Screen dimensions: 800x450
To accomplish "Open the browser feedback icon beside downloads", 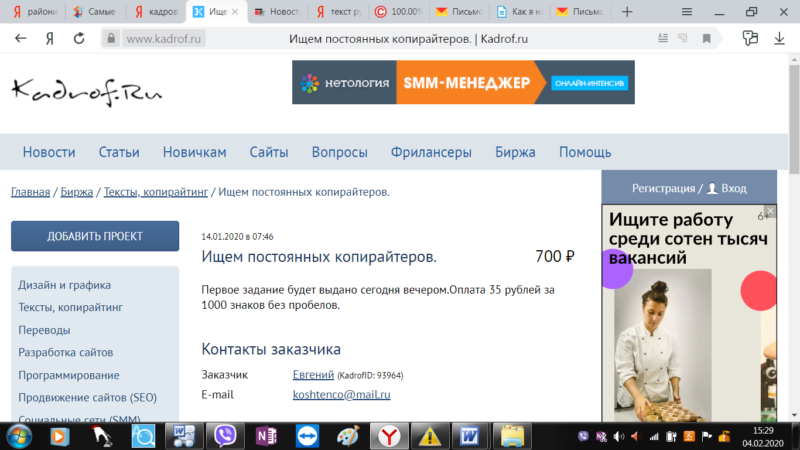I will [x=750, y=38].
